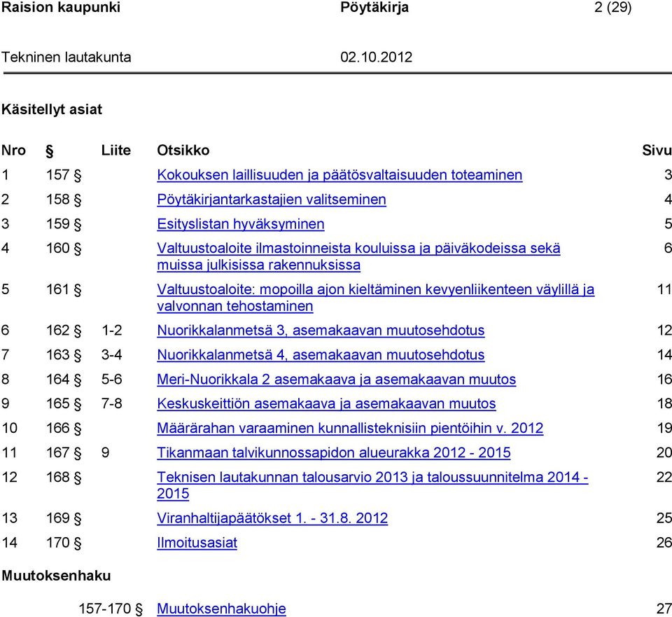Open Määrärahan varaaminen kunnallisteknisiin pientöihin link

pos(350,429)
